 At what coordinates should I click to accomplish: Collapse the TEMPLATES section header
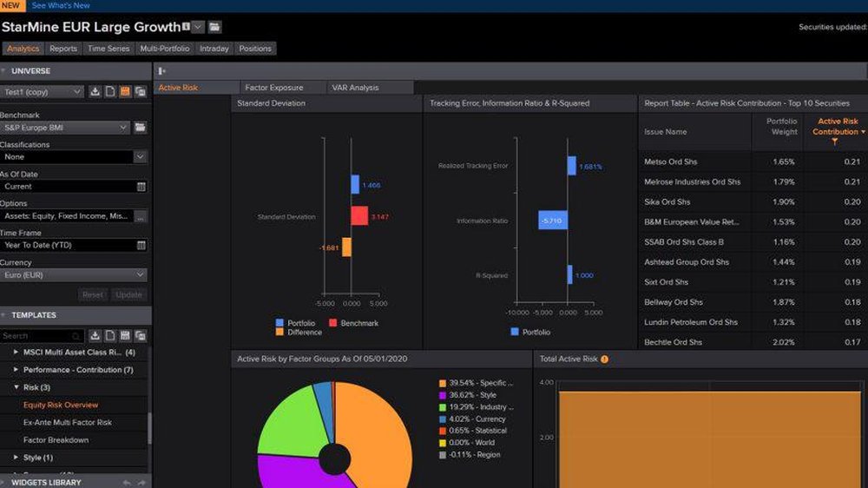76,314
